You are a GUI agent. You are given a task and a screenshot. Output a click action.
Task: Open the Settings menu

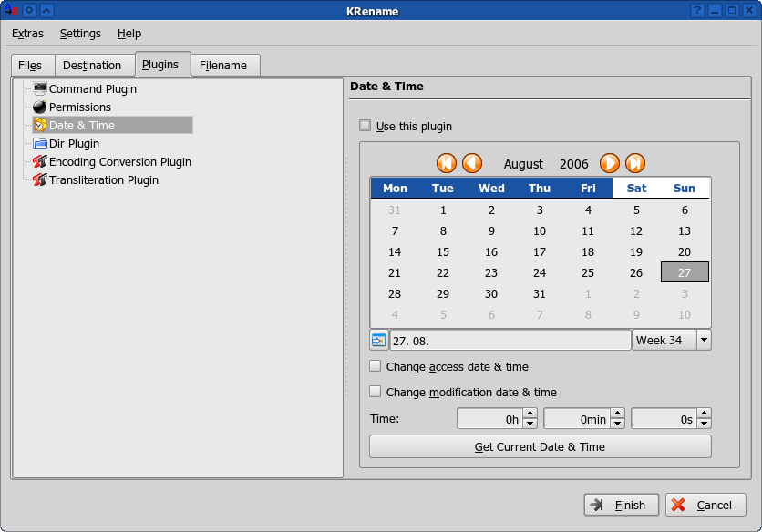(x=80, y=34)
